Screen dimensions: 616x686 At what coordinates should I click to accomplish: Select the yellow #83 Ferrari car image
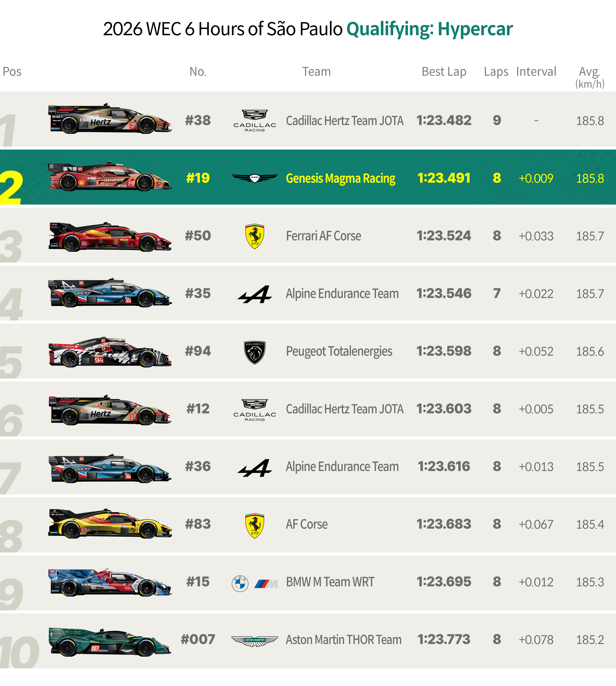pyautogui.click(x=110, y=523)
